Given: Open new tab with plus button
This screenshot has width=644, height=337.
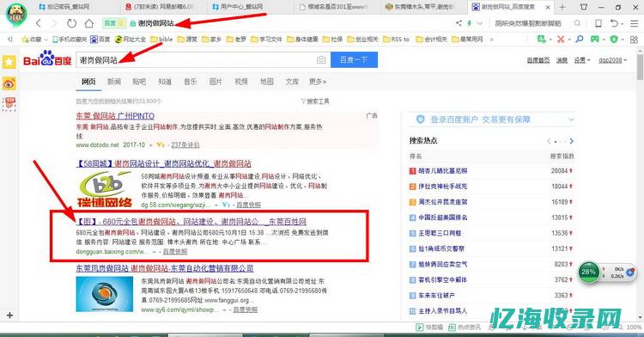Looking at the screenshot, I should click(562, 7).
